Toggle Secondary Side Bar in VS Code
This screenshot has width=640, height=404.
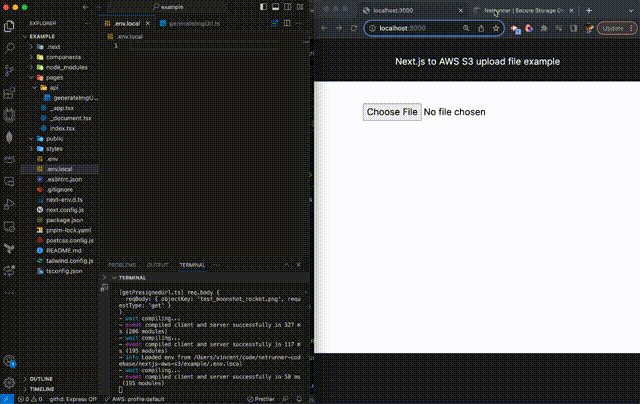pyautogui.click(x=288, y=7)
